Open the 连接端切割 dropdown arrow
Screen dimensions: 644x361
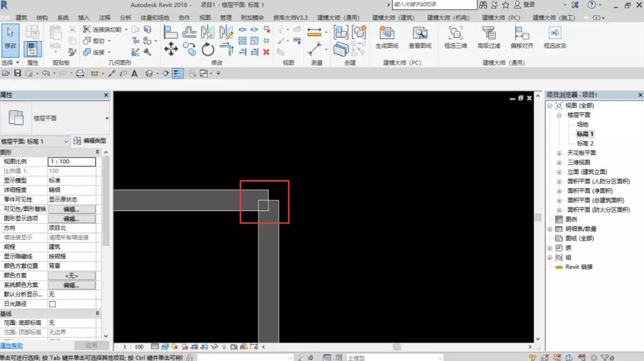coord(126,29)
